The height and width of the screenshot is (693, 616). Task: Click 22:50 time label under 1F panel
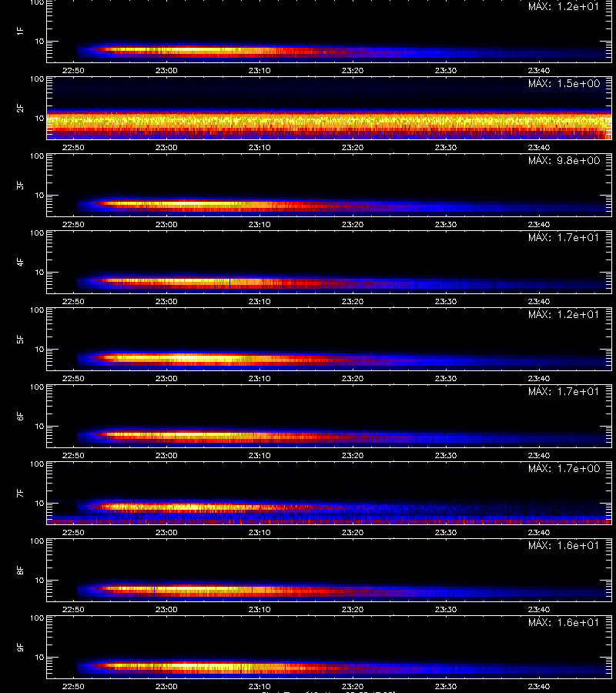[73, 70]
